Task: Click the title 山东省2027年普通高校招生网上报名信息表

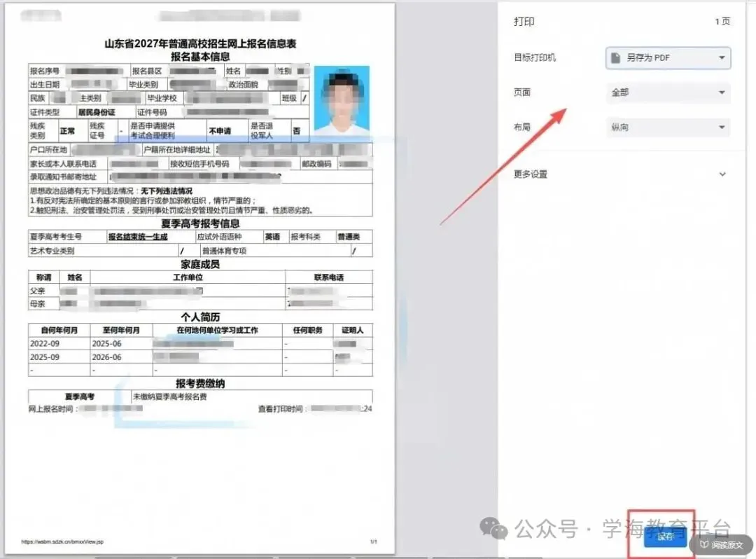Action: coord(200,44)
